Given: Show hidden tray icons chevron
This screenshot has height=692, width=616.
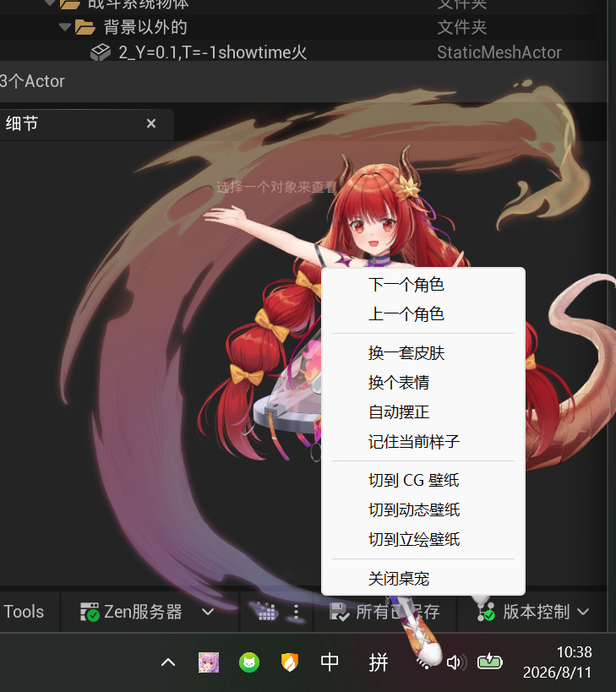Looking at the screenshot, I should tap(168, 662).
